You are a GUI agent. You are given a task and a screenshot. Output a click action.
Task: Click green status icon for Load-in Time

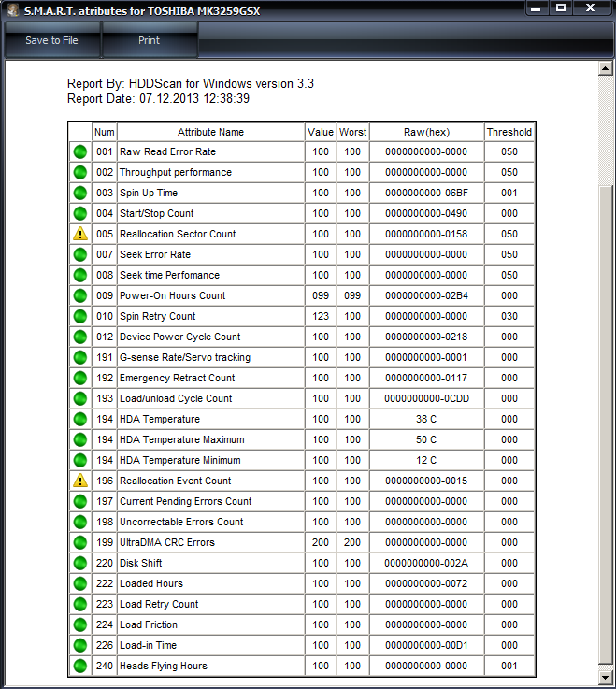click(80, 645)
